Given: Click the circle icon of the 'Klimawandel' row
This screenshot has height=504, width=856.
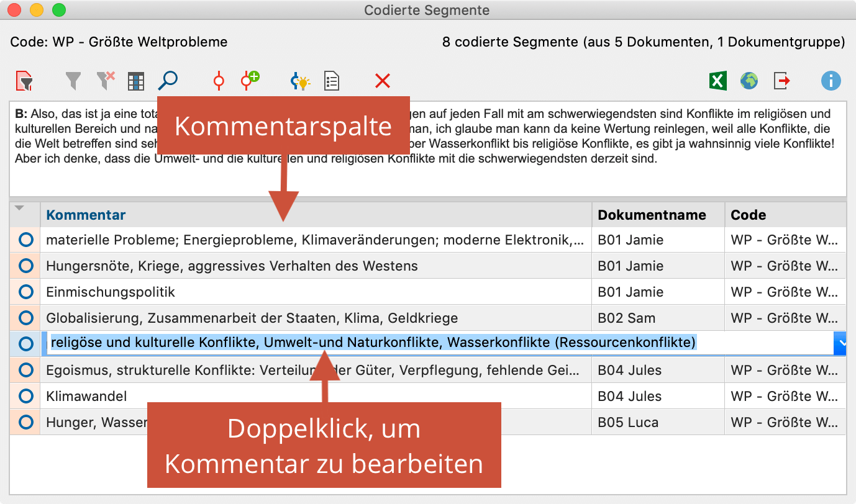Looking at the screenshot, I should (x=25, y=396).
